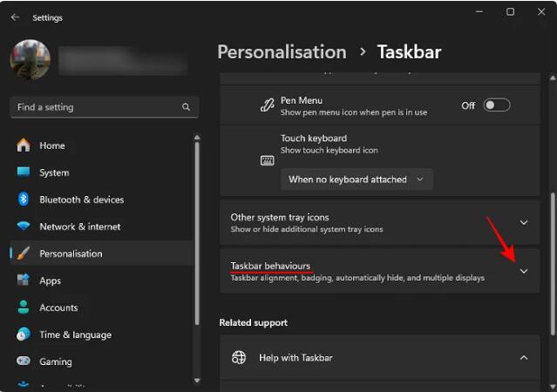Collapse the Help with Taskbar section
The width and height of the screenshot is (557, 392).
point(523,358)
